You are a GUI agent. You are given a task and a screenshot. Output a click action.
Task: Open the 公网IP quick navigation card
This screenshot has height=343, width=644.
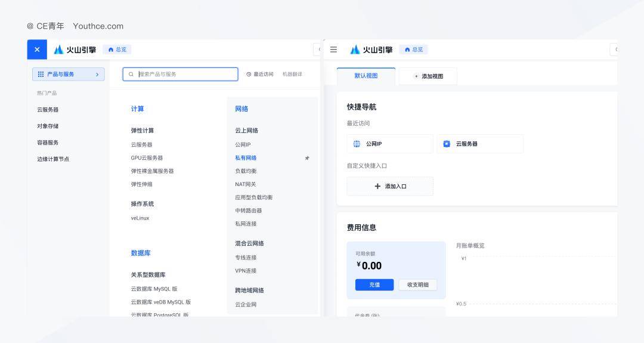(390, 144)
